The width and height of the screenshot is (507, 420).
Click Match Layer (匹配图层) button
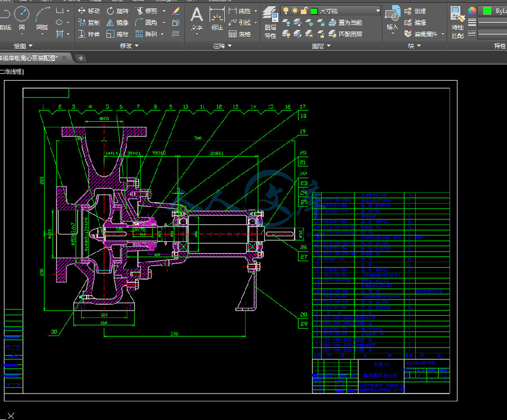[x=345, y=34]
